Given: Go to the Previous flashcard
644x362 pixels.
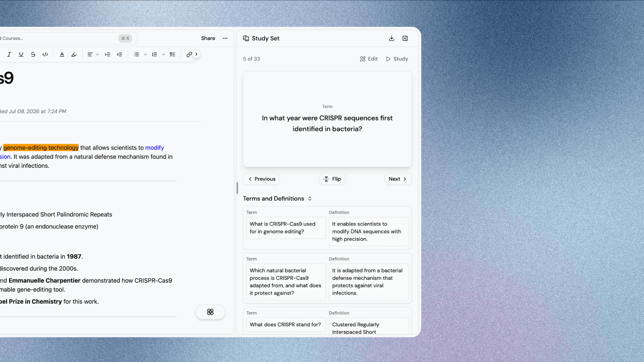Looking at the screenshot, I should [x=262, y=179].
